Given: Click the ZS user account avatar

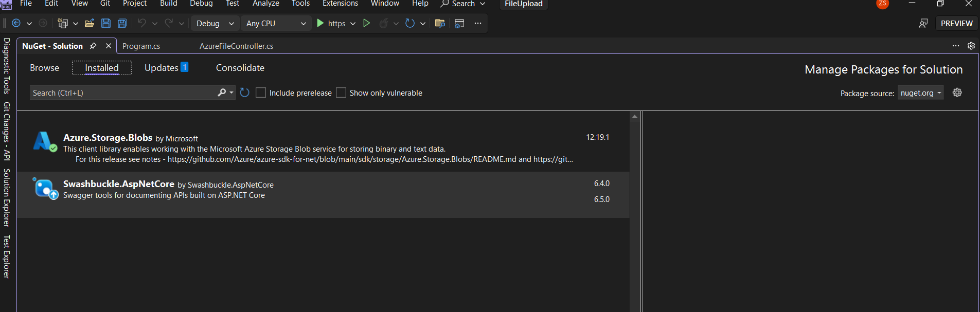Looking at the screenshot, I should (883, 4).
